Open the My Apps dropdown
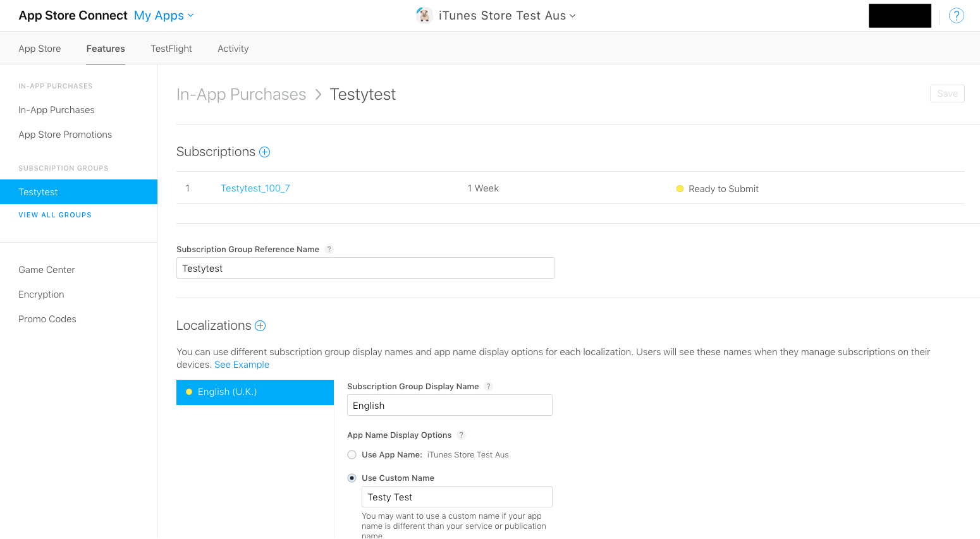This screenshot has height=539, width=980. (164, 16)
